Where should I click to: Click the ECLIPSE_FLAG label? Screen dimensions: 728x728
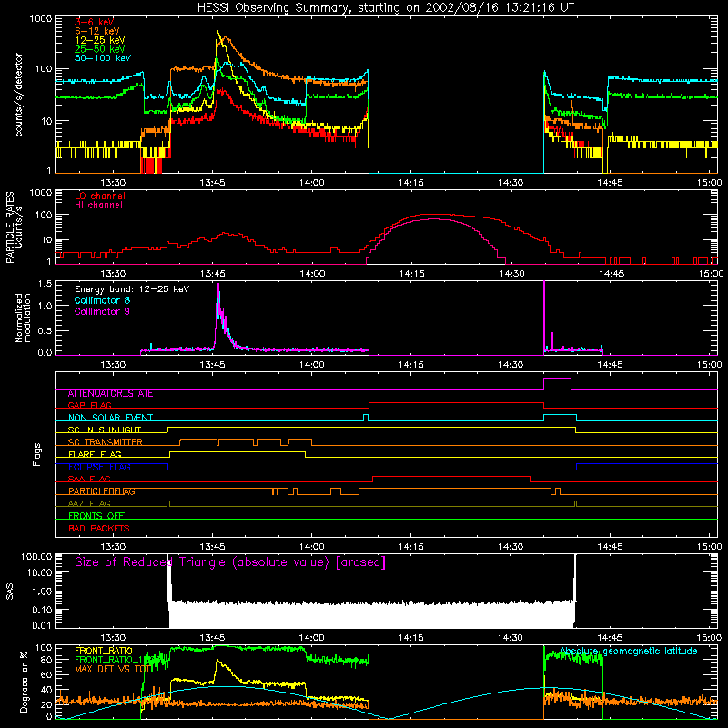pos(99,467)
